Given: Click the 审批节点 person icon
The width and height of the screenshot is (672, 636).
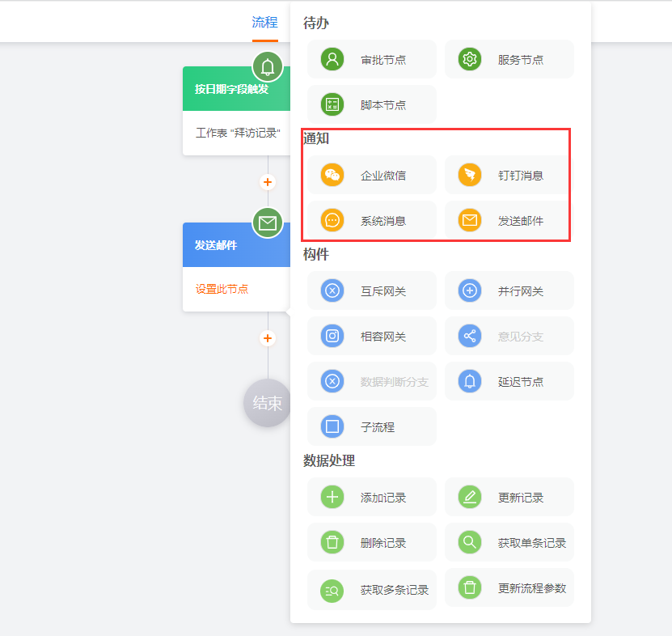Looking at the screenshot, I should click(x=332, y=59).
